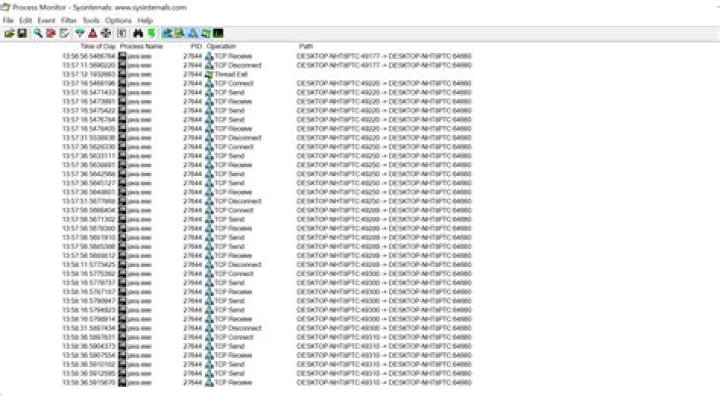Select the TCP Disconnect event at 13:58:31

pos(267,328)
